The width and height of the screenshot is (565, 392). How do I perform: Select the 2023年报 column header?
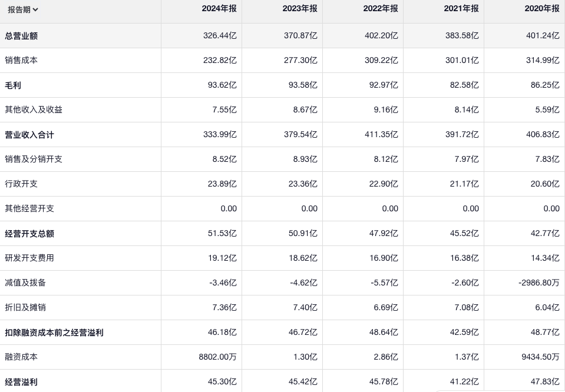click(300, 9)
